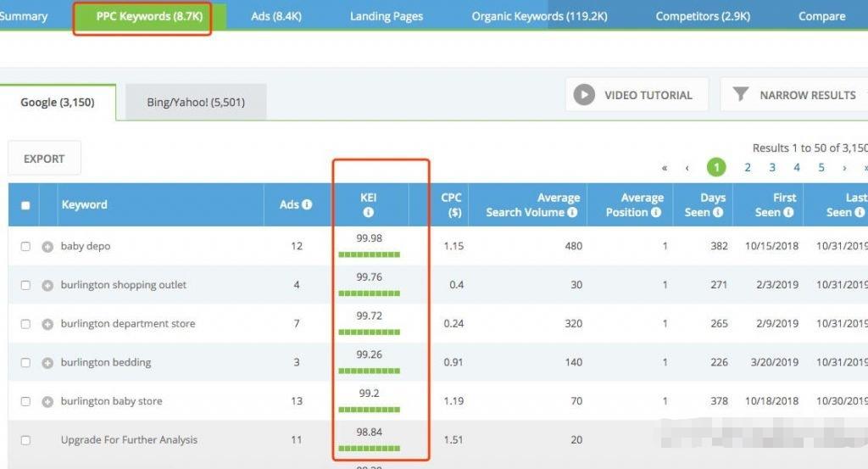
Task: Click the KEI value 99.98
Action: 370,238
